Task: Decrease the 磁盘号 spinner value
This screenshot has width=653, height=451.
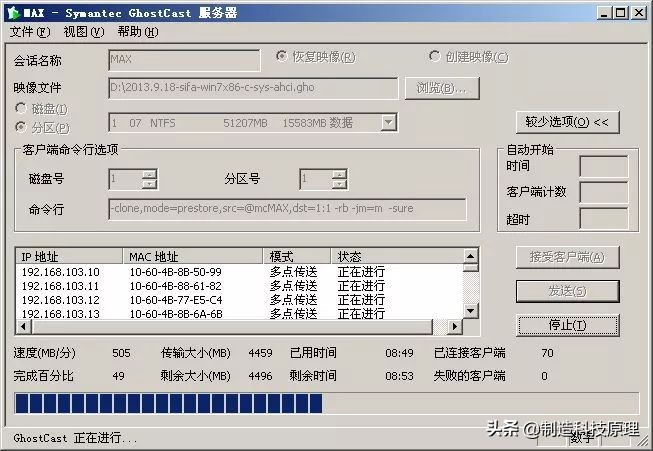Action: coord(149,184)
